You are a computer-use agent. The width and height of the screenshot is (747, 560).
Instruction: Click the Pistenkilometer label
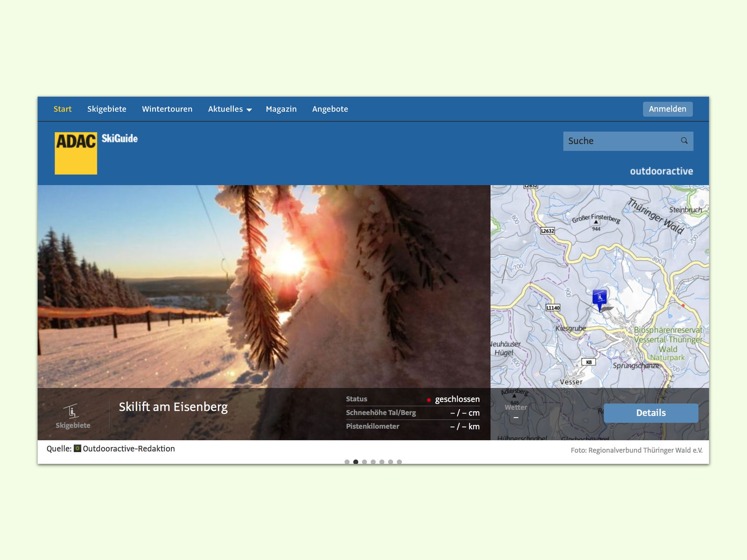pos(373,426)
